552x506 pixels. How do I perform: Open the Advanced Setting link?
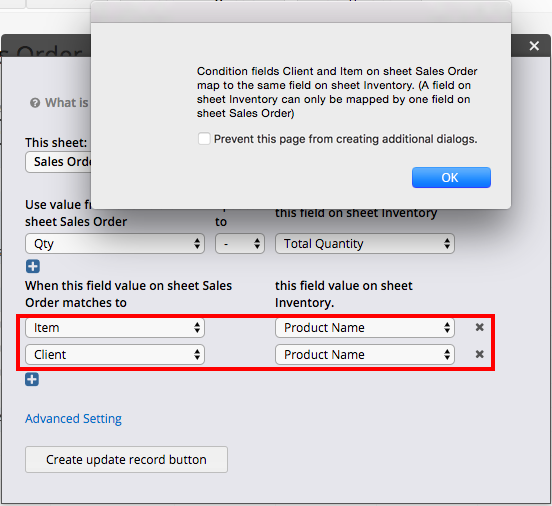coord(73,419)
